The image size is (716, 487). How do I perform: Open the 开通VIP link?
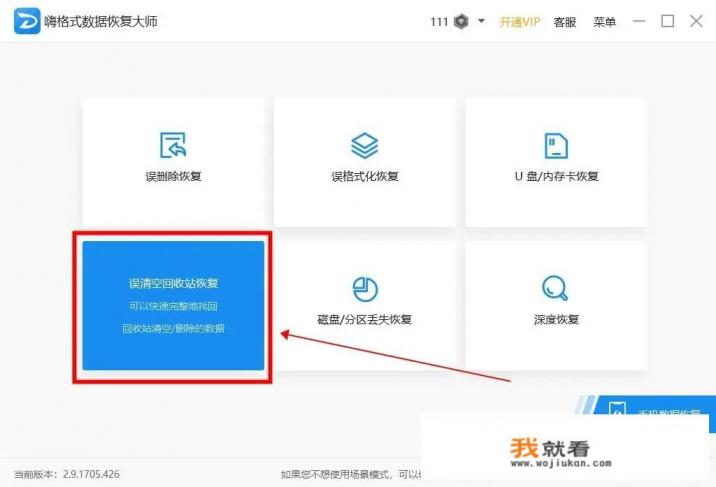520,22
